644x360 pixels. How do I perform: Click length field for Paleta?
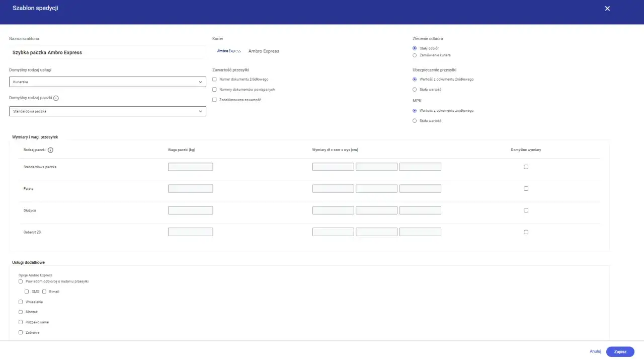(x=333, y=188)
